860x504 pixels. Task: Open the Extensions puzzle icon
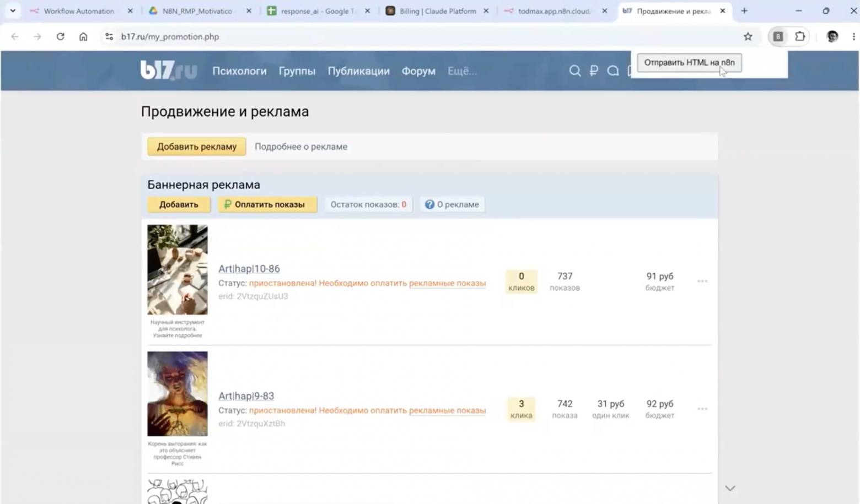800,36
